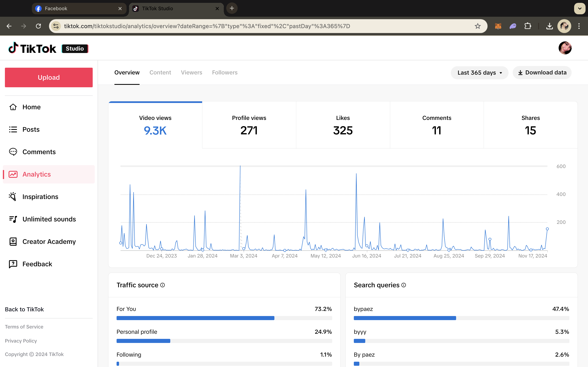Click the last data point on chart
The image size is (588, 367).
click(x=547, y=229)
